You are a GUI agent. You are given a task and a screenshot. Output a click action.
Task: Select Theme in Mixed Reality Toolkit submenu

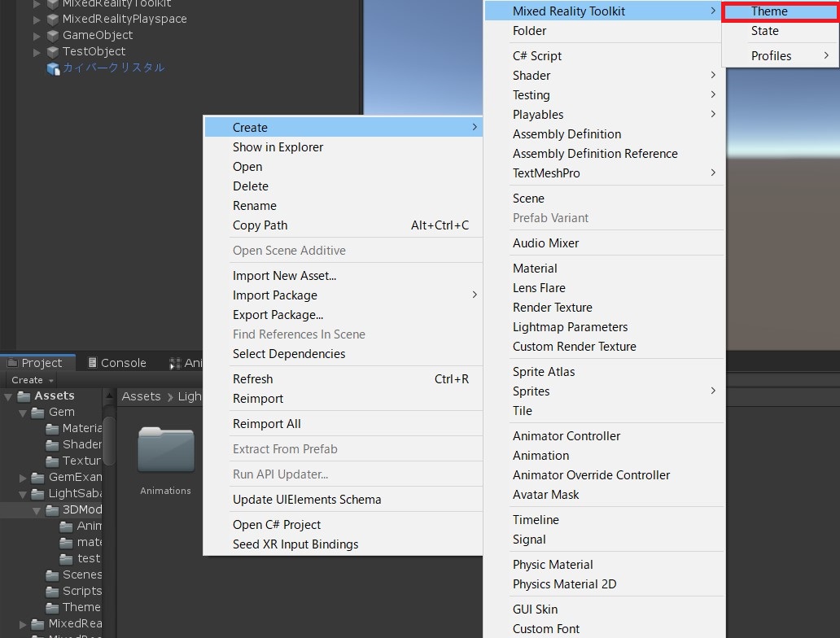click(x=780, y=11)
